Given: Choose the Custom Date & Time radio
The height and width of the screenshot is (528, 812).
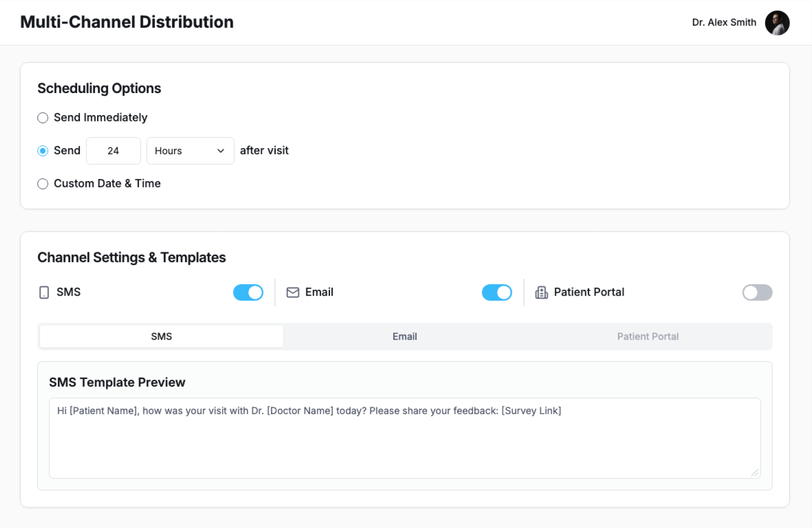Looking at the screenshot, I should click(43, 184).
